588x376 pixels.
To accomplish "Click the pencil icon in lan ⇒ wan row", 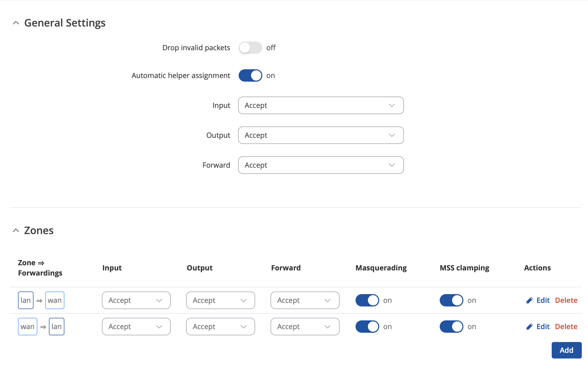I will pyautogui.click(x=530, y=300).
